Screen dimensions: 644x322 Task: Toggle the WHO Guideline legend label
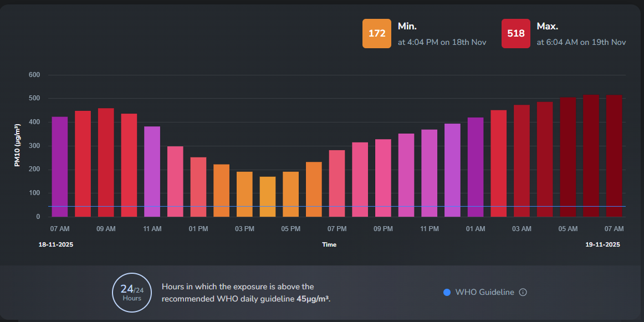tap(484, 293)
